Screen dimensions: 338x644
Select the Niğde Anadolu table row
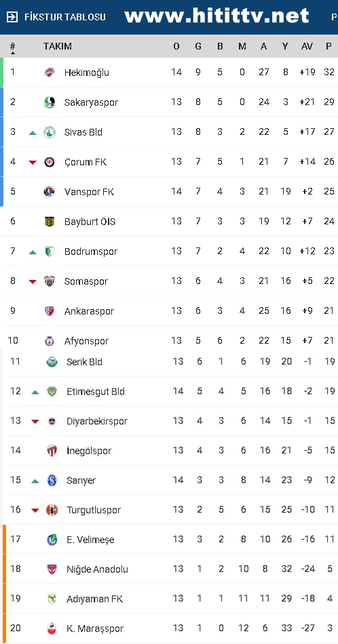169,569
